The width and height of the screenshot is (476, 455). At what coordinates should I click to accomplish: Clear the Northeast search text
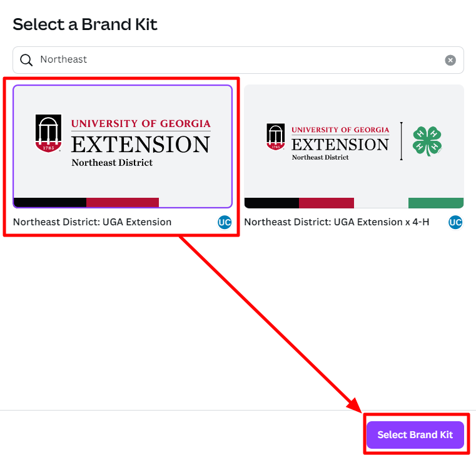click(x=450, y=60)
